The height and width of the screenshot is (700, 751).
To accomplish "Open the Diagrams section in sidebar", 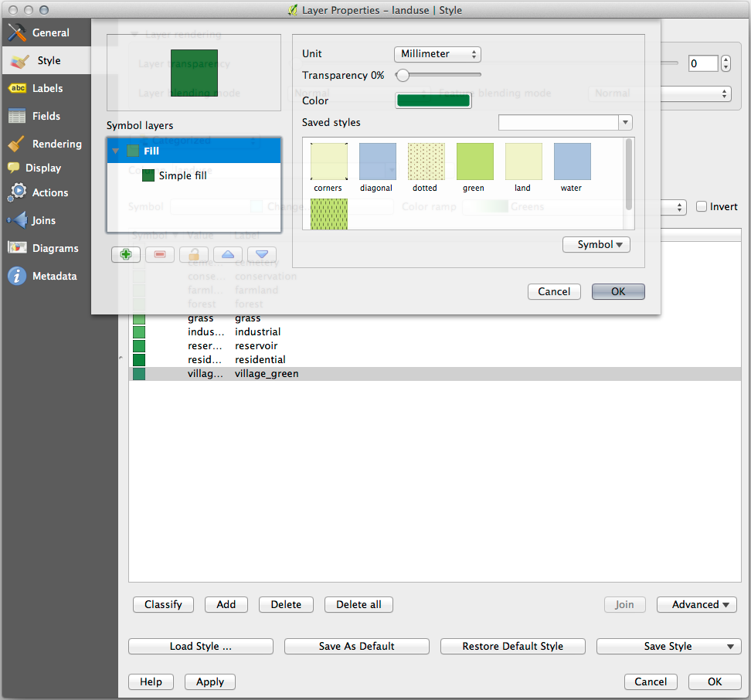I will tap(55, 248).
